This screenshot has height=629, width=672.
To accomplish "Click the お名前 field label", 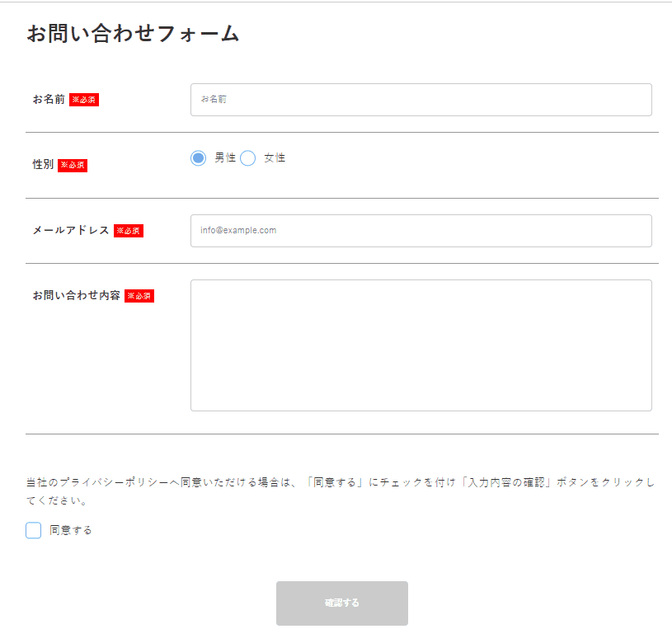I will click(x=49, y=100).
